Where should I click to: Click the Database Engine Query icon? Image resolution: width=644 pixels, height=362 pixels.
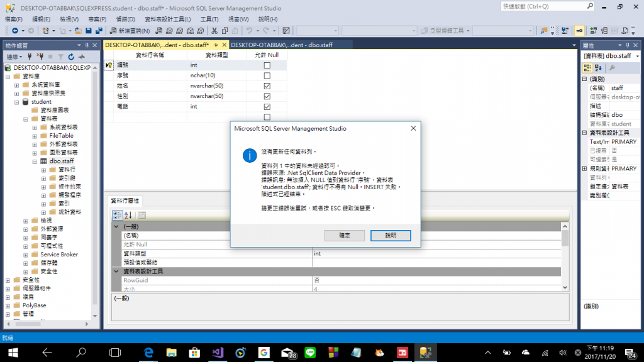[158, 31]
